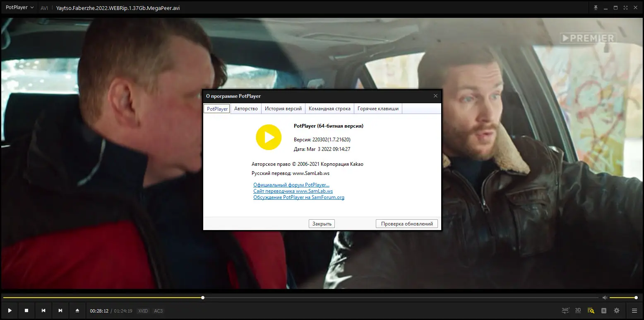Click the AVI format label in title bar

point(44,8)
